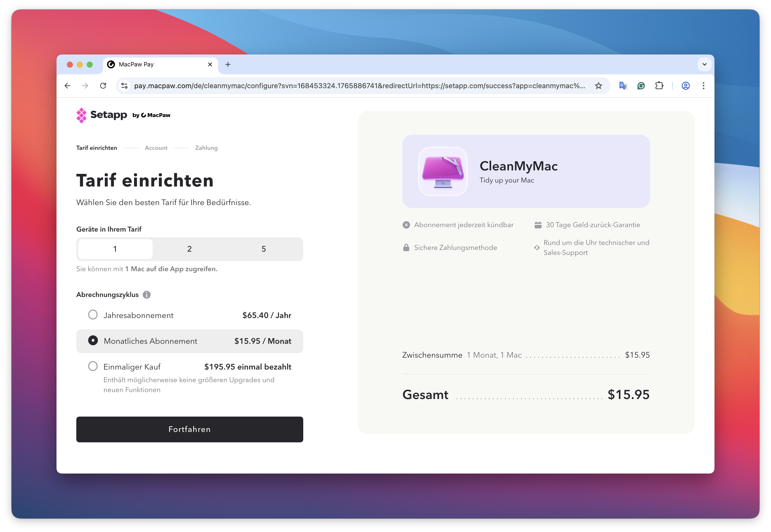Click the $15.95 / Monat price
The width and height of the screenshot is (771, 532).
tap(263, 341)
